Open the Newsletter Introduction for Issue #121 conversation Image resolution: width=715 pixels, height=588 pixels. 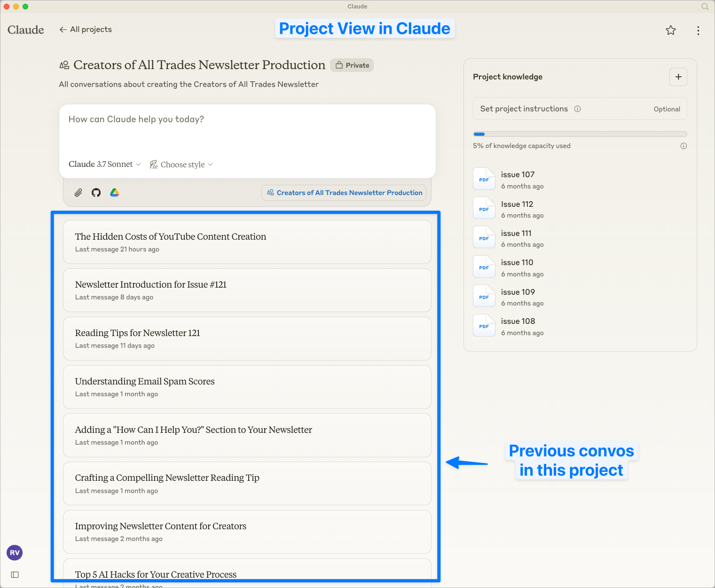click(247, 290)
